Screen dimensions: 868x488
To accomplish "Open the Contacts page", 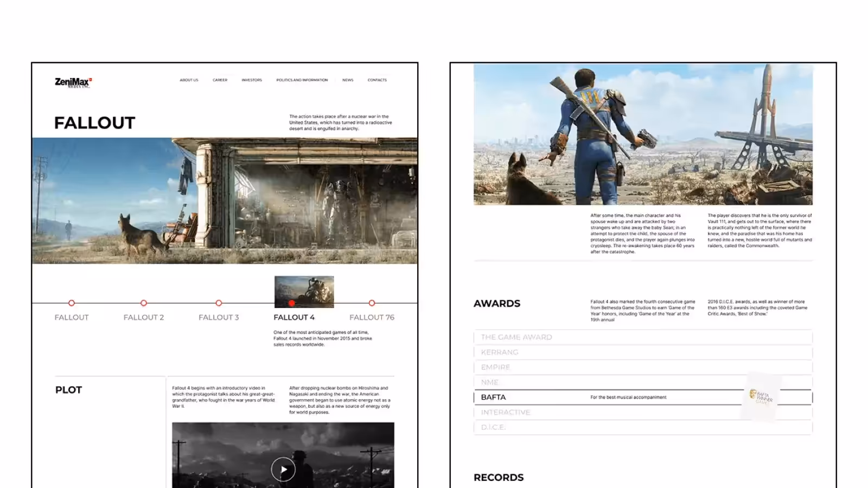I will [377, 80].
